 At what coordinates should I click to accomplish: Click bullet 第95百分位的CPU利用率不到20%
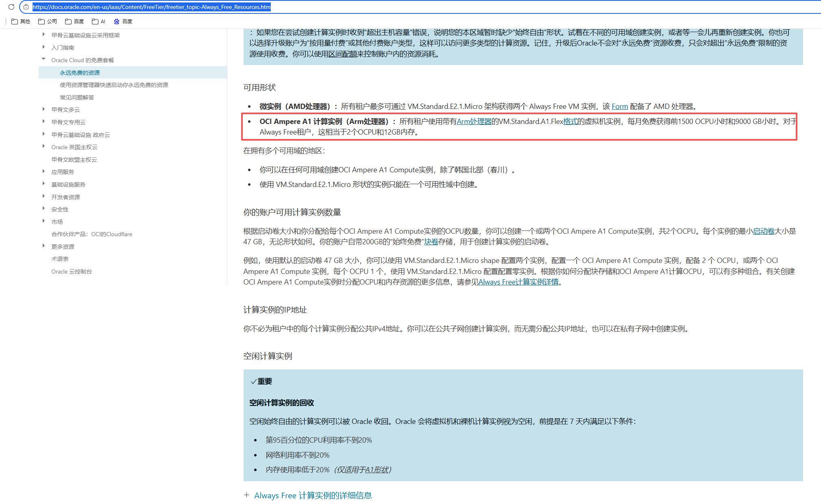(x=319, y=440)
